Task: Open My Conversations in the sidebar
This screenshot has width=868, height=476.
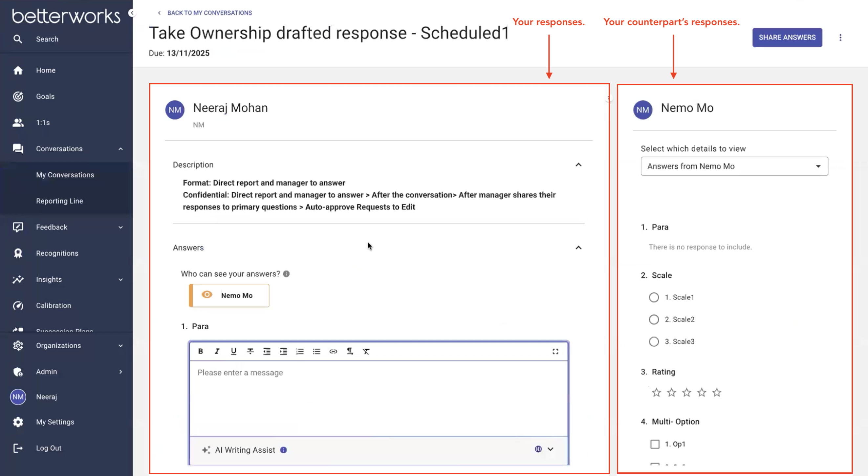Action: click(x=65, y=175)
